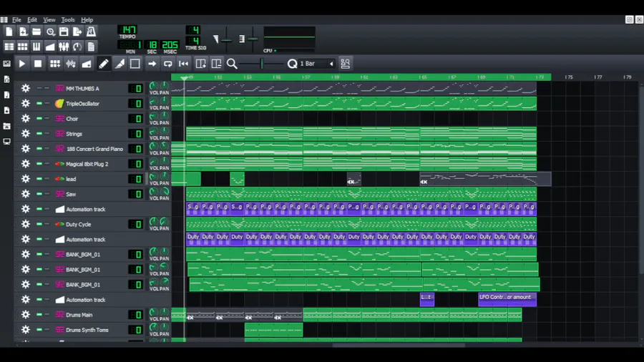Show the Project Notes window
This screenshot has height=362, width=644.
point(91,47)
